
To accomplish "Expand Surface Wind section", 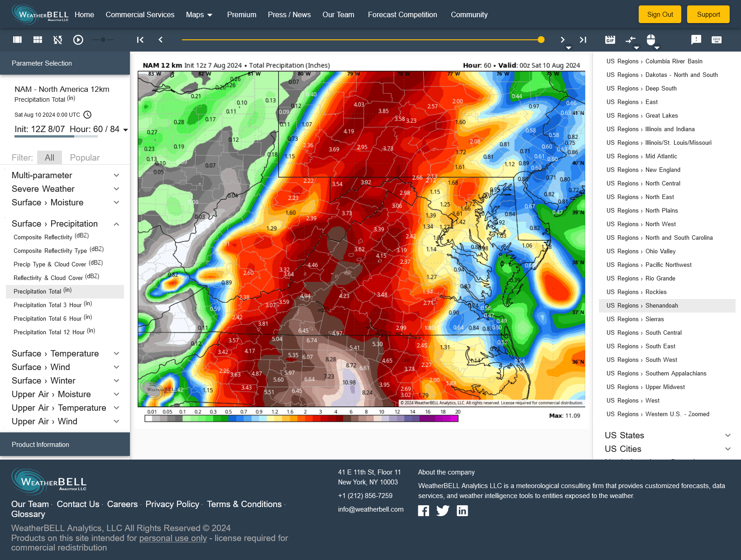I will coord(65,367).
